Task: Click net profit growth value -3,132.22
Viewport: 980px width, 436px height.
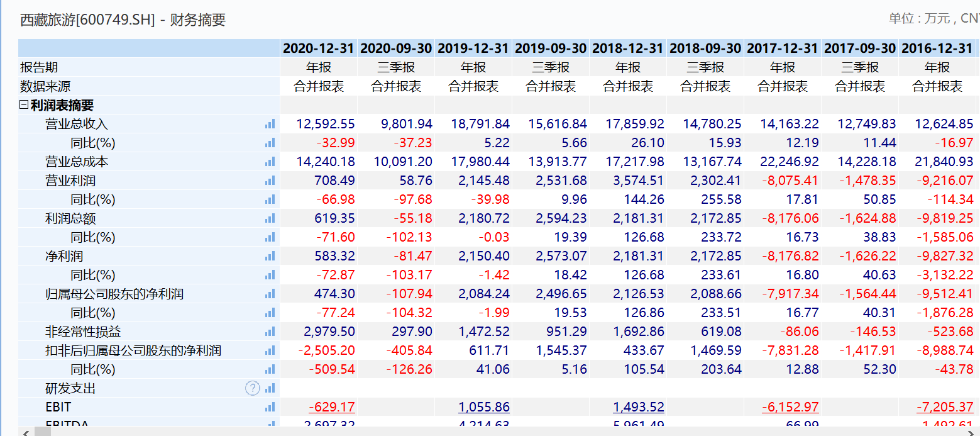Action: click(x=945, y=275)
